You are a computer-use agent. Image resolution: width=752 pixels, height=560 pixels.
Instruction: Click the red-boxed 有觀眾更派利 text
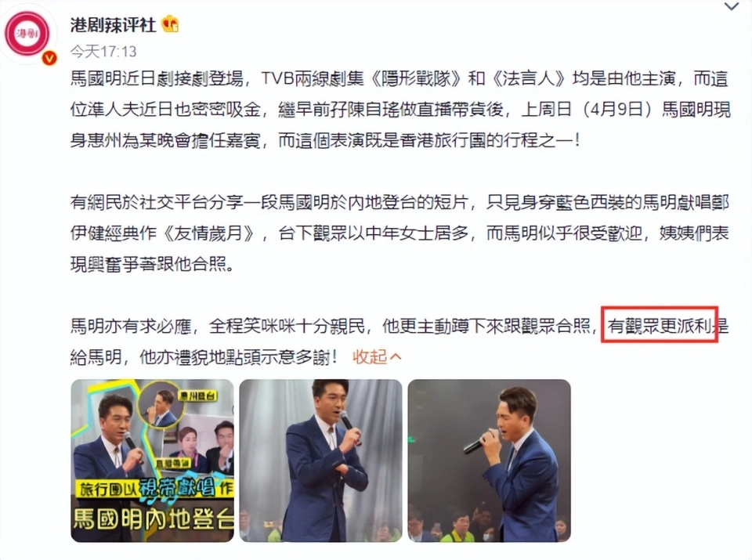[660, 326]
